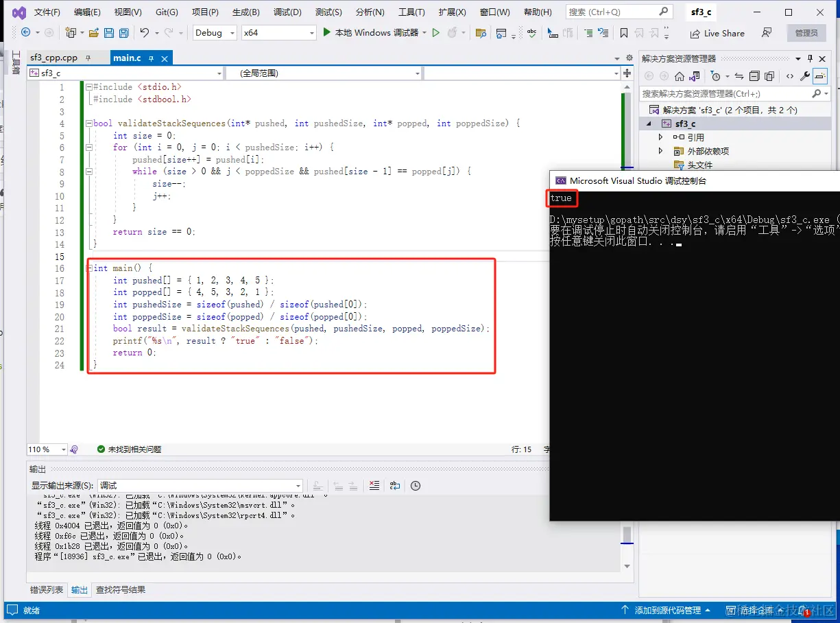Start without debugging via hollow green play icon
This screenshot has width=840, height=623.
click(x=435, y=33)
